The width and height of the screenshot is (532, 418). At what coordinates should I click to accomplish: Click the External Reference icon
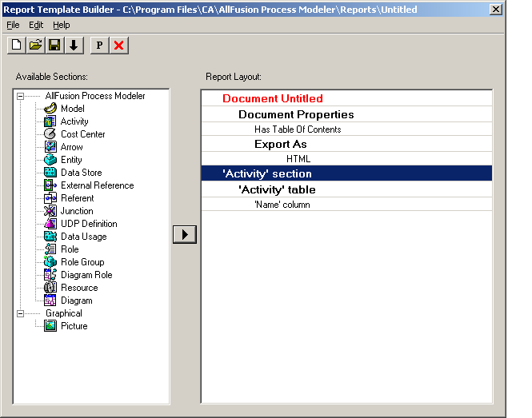pyautogui.click(x=50, y=185)
